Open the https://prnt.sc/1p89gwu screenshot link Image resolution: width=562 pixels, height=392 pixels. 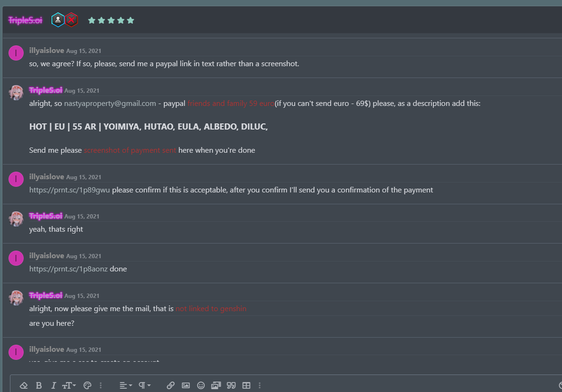coord(70,190)
